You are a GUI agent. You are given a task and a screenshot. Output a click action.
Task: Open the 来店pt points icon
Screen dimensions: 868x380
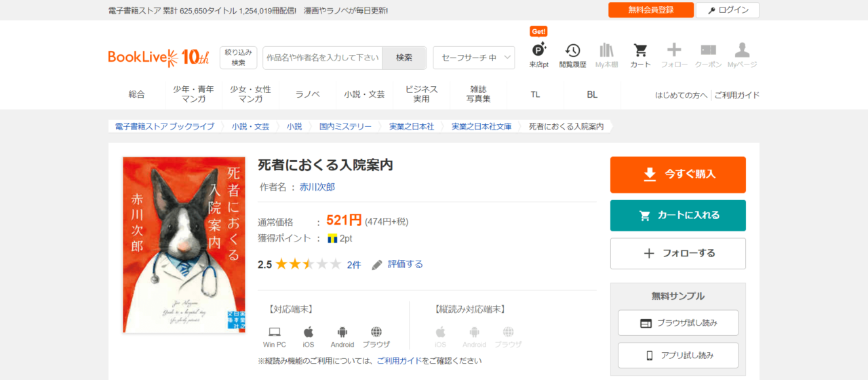pos(538,51)
